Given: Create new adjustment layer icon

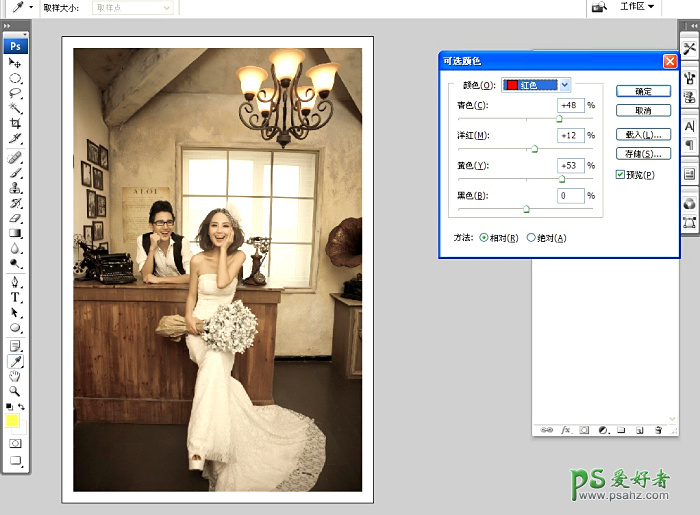Looking at the screenshot, I should click(x=603, y=430).
